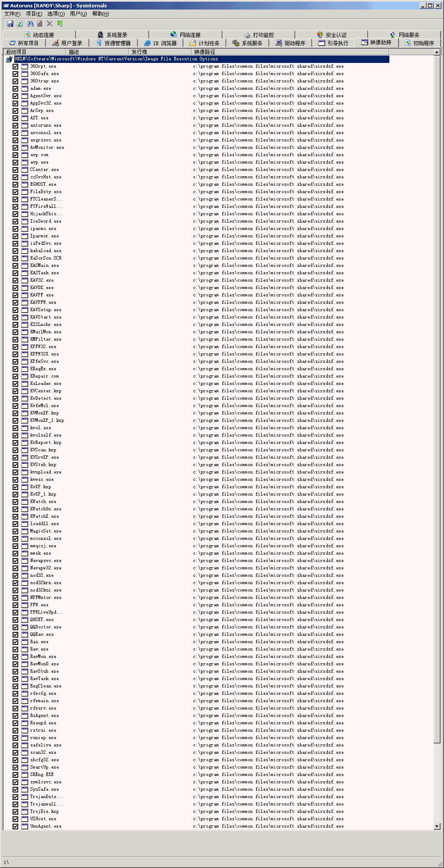This screenshot has height=868, width=444.
Task: Toggle the checkbox for HijackThis entry
Action: [x=16, y=214]
